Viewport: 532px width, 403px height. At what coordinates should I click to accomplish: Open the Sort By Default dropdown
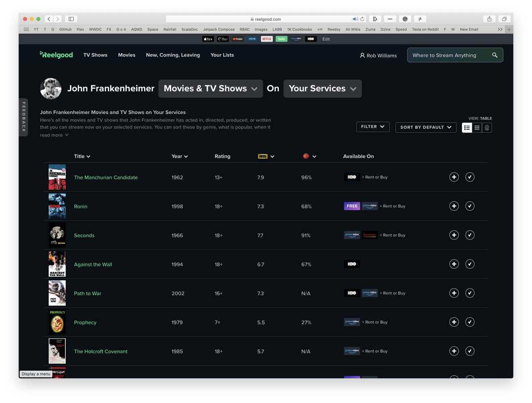click(426, 127)
